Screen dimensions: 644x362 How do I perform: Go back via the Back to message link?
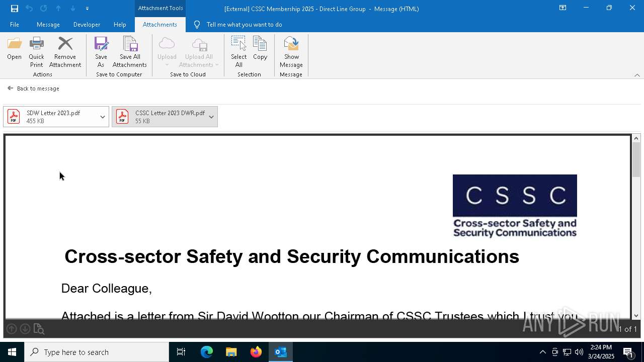(x=34, y=88)
